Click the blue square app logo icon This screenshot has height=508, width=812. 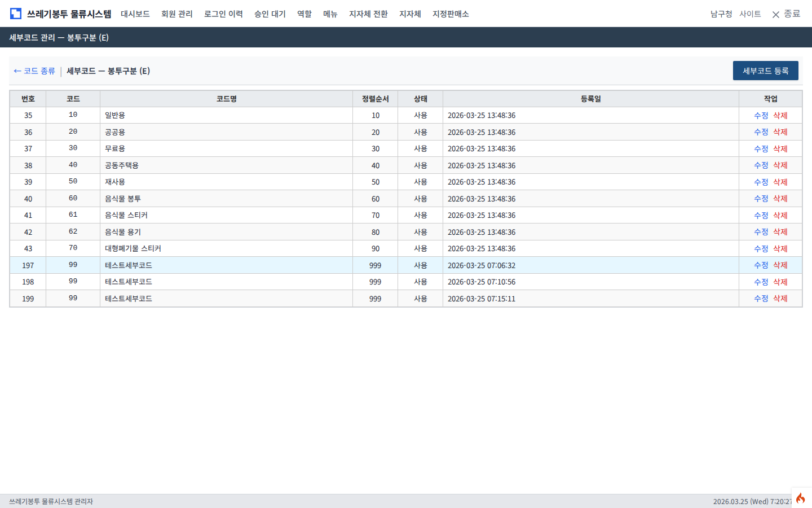pyautogui.click(x=16, y=14)
